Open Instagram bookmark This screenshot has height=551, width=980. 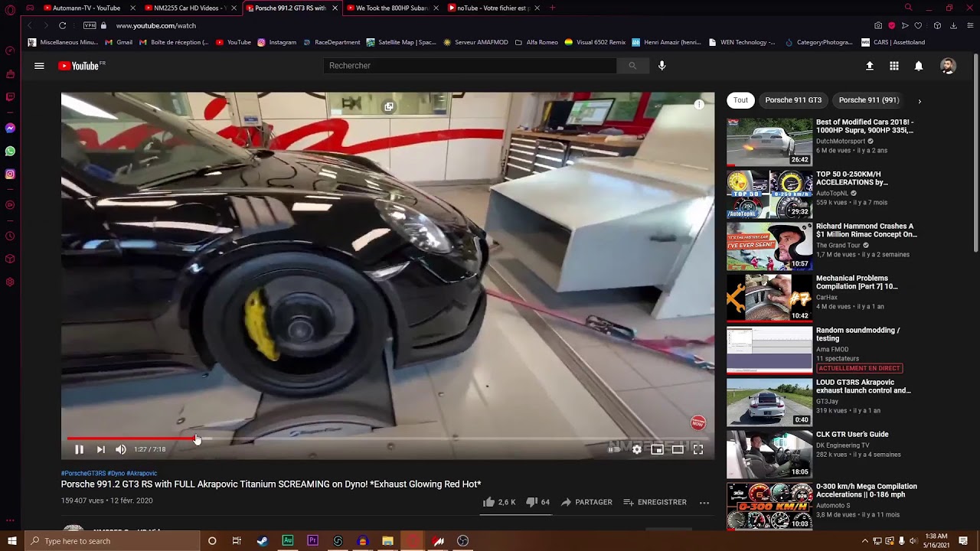point(277,42)
